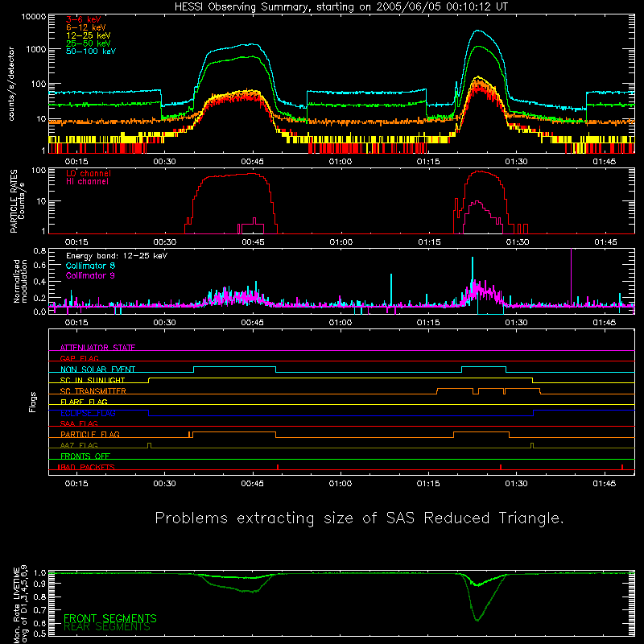Click '01:15' time label under the flags plot
This screenshot has width=644, height=644.
click(428, 484)
